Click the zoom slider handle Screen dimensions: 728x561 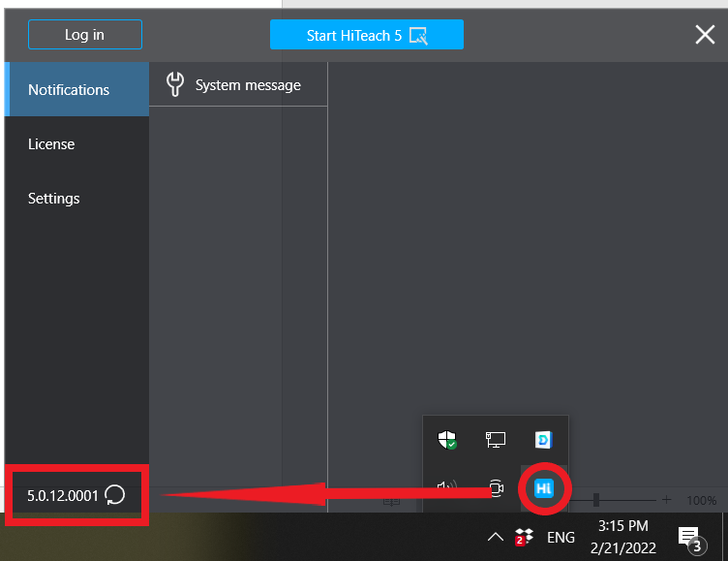[596, 500]
